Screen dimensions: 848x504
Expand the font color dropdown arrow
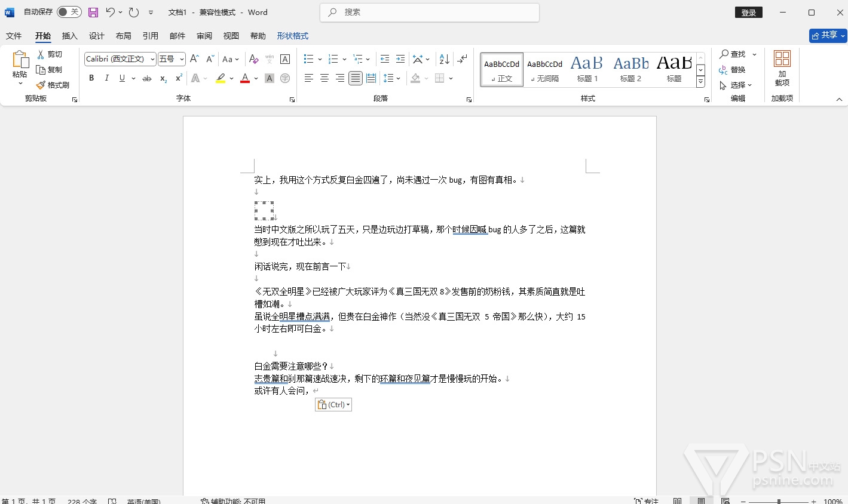pos(256,78)
